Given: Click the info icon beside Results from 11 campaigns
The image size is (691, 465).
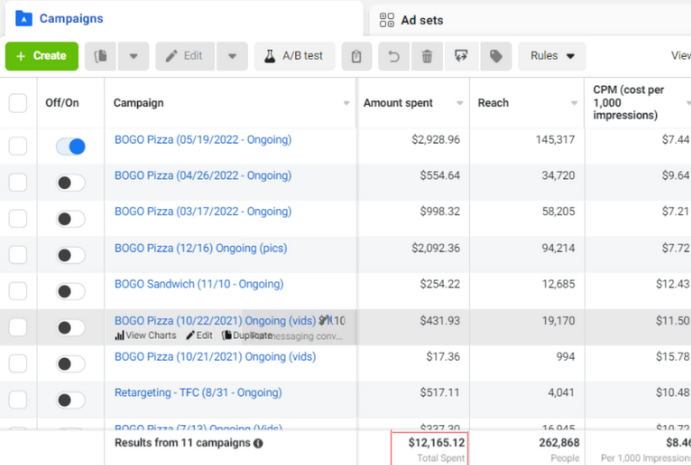Looking at the screenshot, I should [x=258, y=443].
